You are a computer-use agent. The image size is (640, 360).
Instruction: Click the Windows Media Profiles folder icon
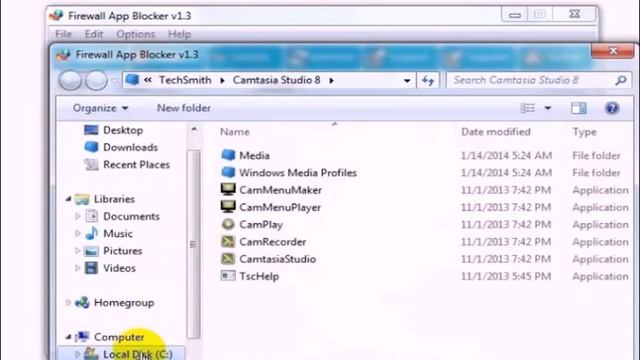click(228, 172)
